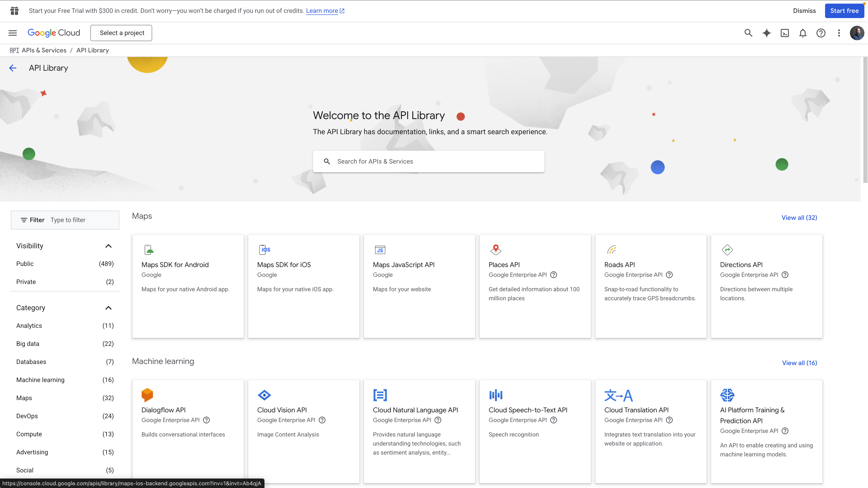
Task: Click the Search for APIs & Services field
Action: tap(429, 162)
